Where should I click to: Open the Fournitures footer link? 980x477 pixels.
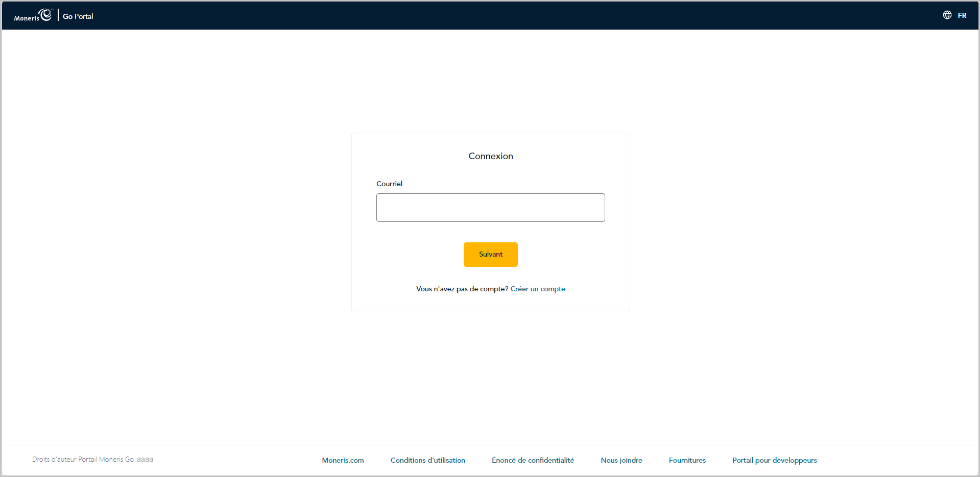coord(687,460)
